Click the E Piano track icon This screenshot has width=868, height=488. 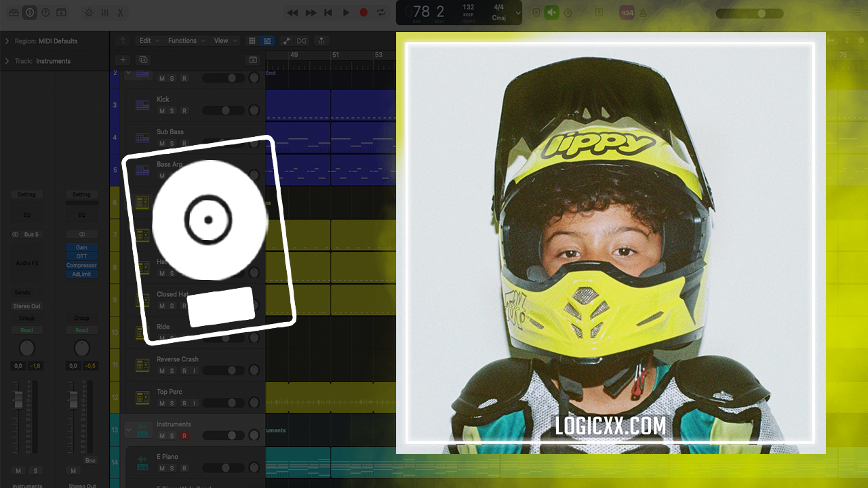[x=142, y=463]
